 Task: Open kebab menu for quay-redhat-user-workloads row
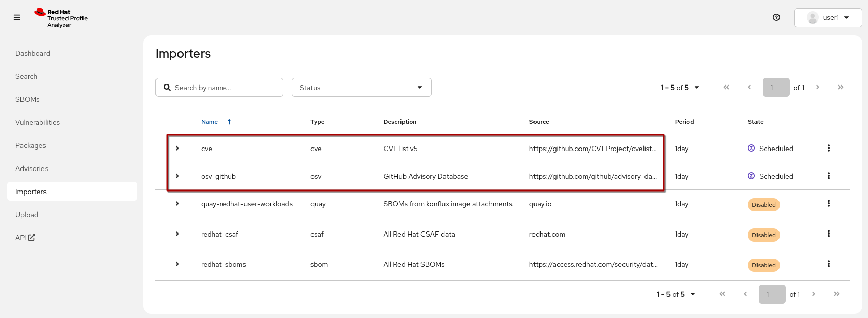(x=828, y=204)
